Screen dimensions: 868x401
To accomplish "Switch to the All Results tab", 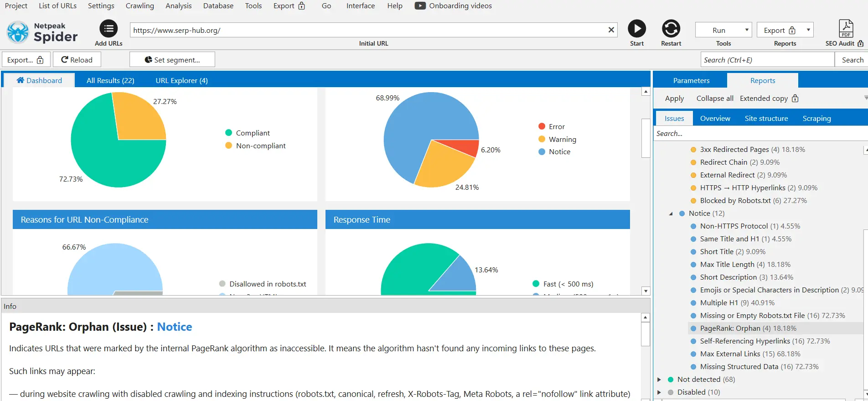I will tap(110, 80).
